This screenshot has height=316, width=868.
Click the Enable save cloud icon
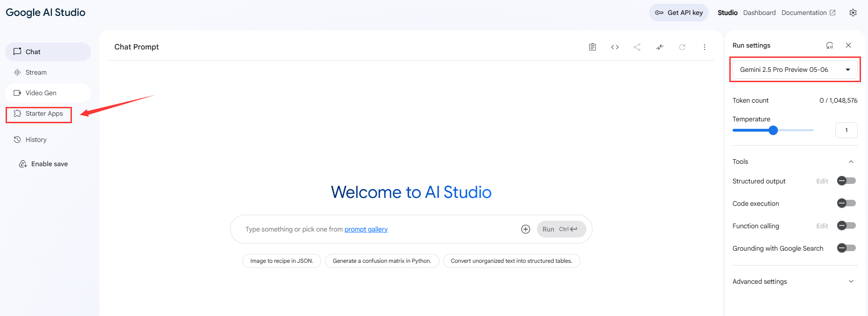(x=23, y=164)
